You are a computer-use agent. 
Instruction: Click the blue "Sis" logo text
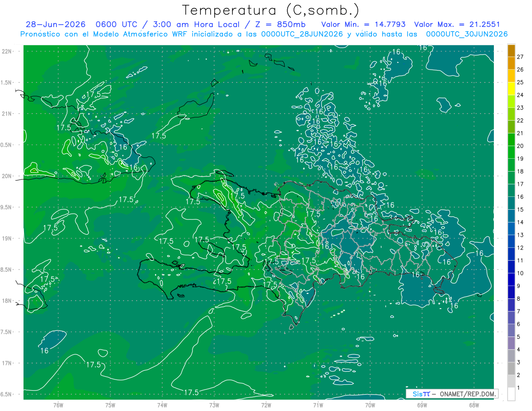point(418,394)
